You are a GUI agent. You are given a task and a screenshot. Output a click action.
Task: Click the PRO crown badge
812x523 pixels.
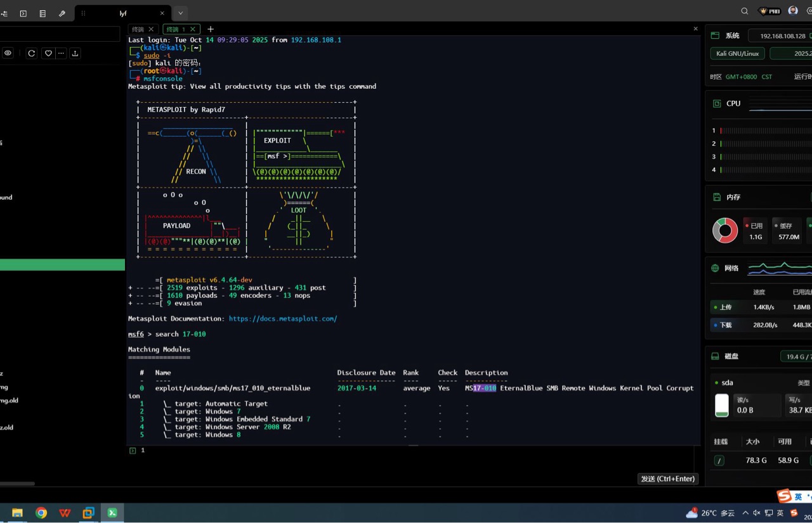coord(770,11)
